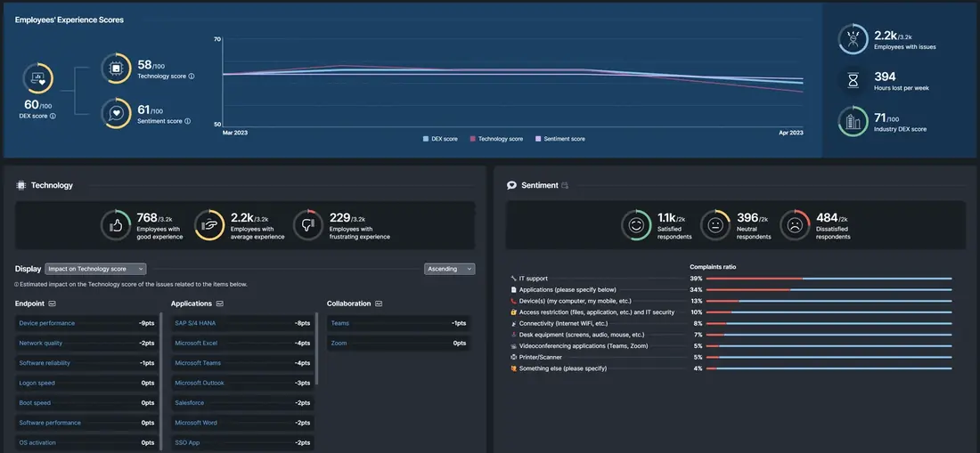Open Zoom link under Collaboration
980x453 pixels.
point(339,344)
